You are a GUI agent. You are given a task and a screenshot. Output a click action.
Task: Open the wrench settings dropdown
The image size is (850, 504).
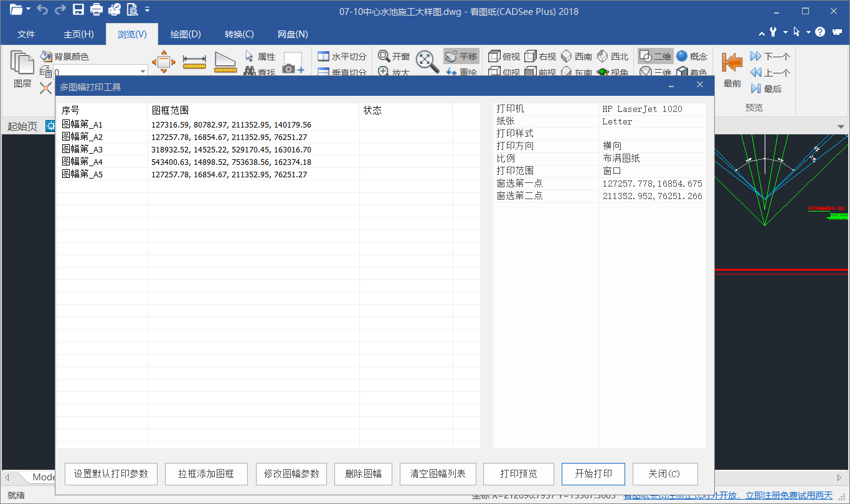(785, 32)
